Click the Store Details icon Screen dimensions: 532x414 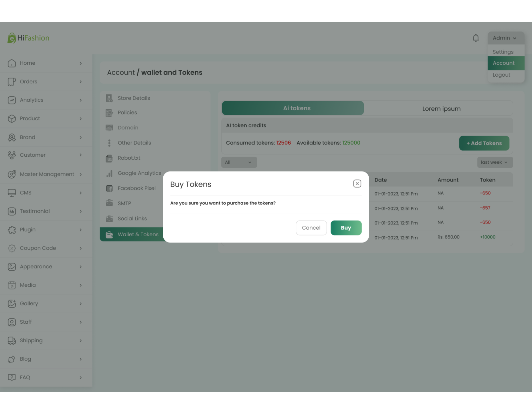109,98
